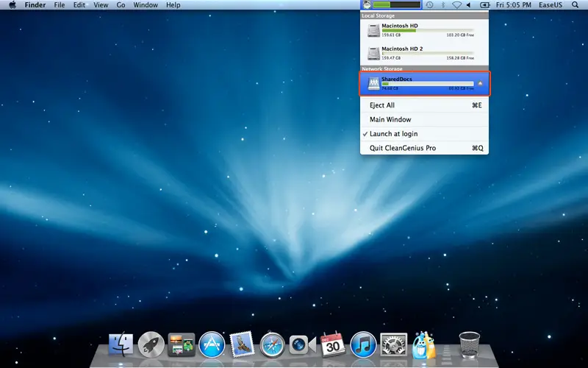The image size is (588, 368).
Task: Open the Apple menu
Action: coord(12,5)
